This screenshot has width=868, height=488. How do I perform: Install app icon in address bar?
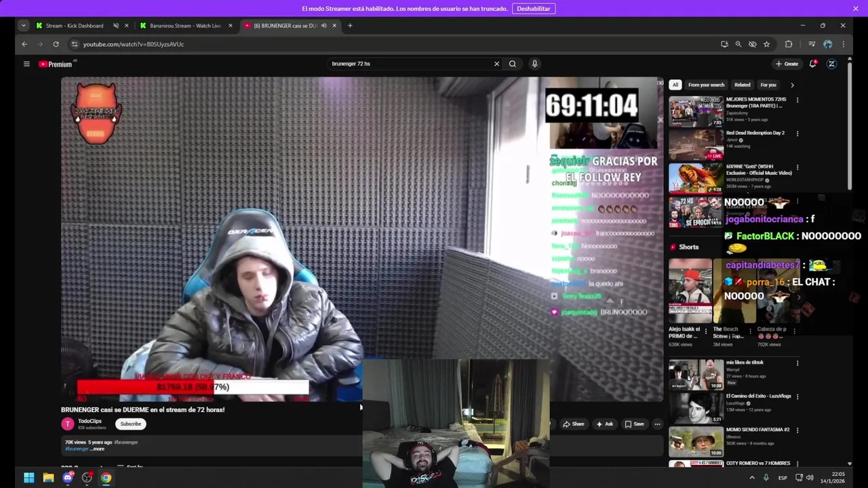pos(724,44)
